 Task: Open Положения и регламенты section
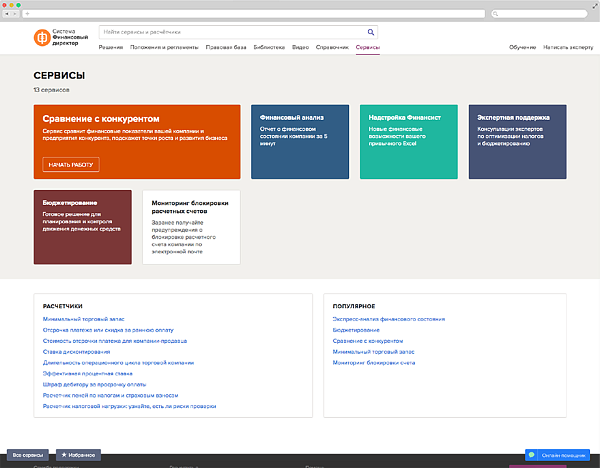(164, 47)
